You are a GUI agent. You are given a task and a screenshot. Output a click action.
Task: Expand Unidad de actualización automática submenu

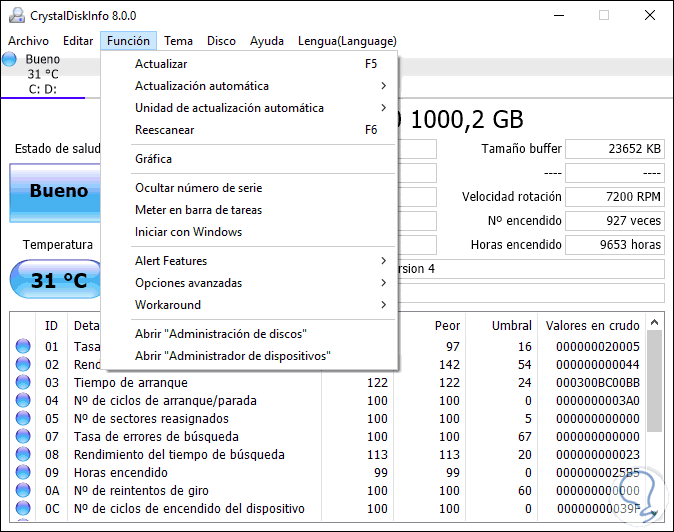tap(249, 107)
